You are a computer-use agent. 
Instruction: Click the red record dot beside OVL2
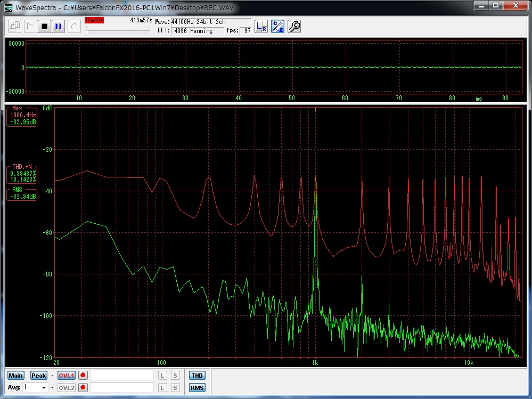(83, 388)
